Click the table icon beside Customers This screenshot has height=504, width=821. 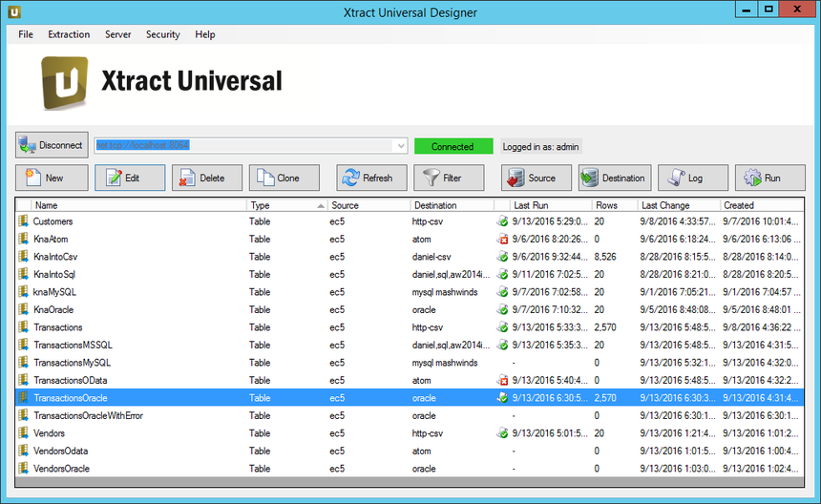pyautogui.click(x=23, y=220)
